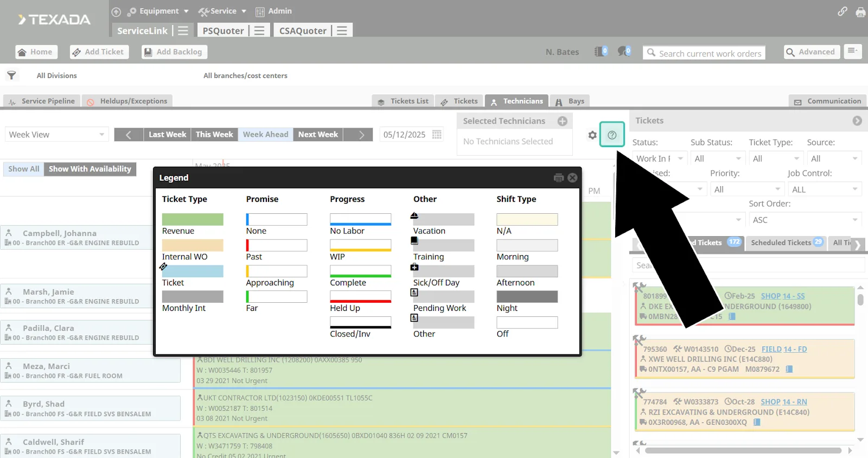Screen dimensions: 868x458
Task: Click the legend help question-mark icon
Action: pyautogui.click(x=612, y=135)
